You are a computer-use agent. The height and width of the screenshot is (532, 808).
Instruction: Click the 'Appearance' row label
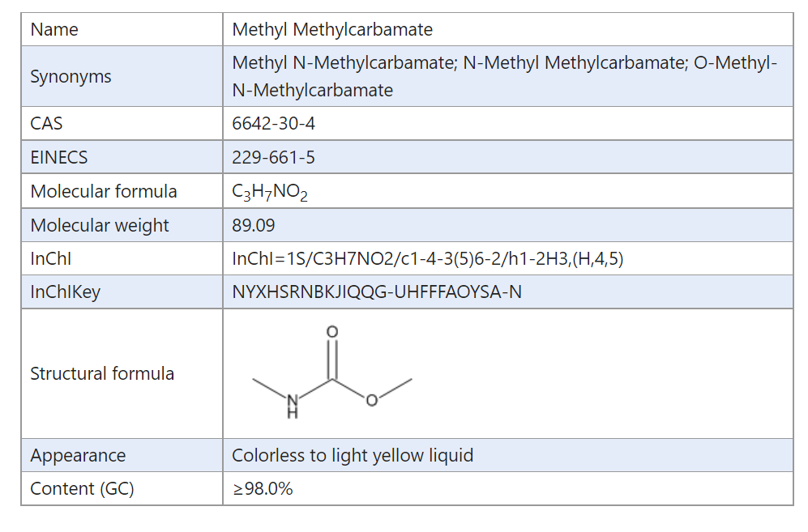(x=78, y=455)
